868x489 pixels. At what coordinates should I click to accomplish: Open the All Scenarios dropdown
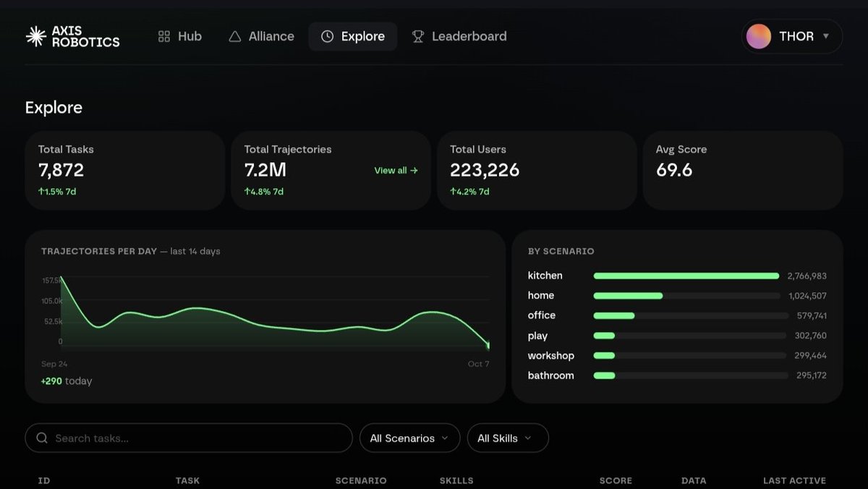[x=409, y=438]
